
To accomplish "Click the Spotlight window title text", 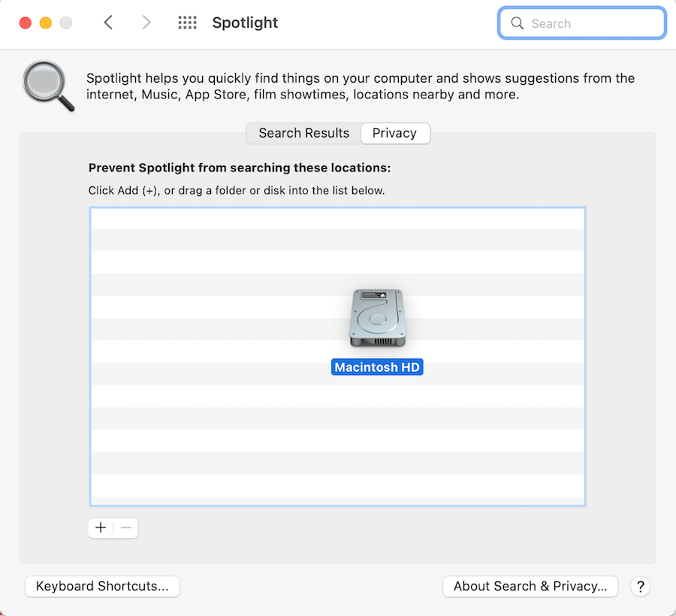I will (245, 23).
